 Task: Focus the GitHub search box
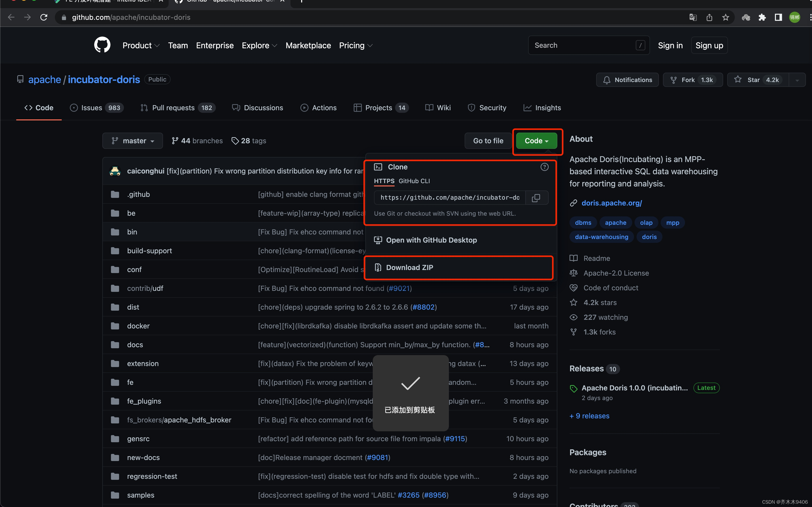[x=583, y=45]
